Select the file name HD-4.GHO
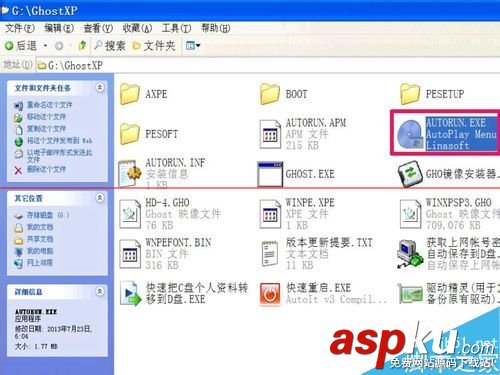 click(167, 203)
